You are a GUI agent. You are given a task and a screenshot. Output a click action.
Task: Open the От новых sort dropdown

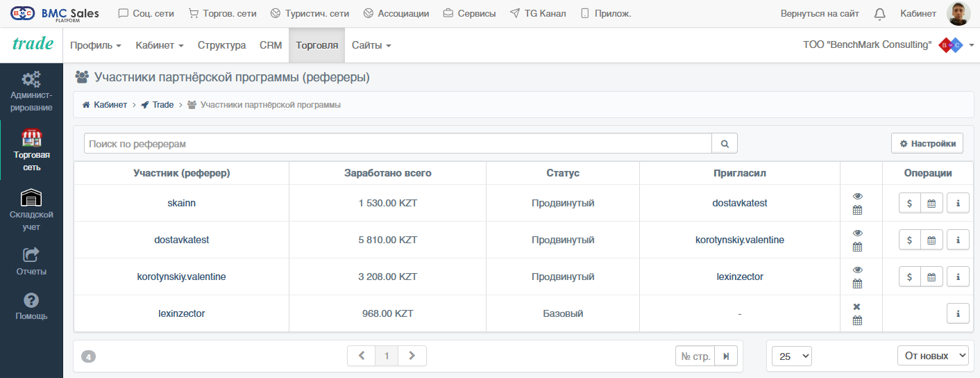(933, 356)
